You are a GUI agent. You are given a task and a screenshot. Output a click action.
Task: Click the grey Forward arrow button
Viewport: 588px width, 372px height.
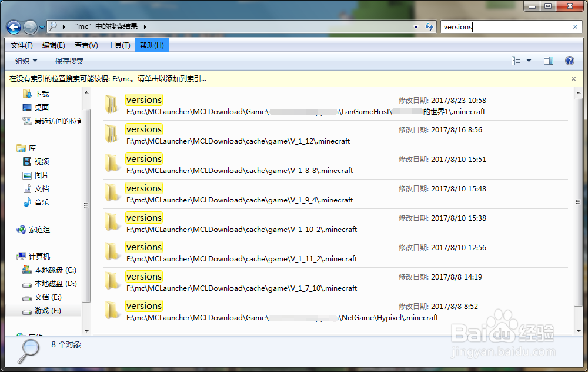30,27
